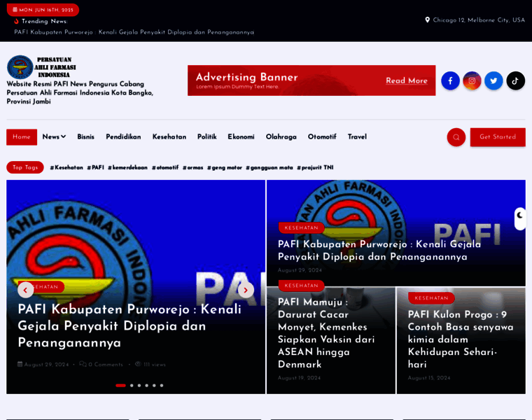Select the #PAFI tag
532x420 pixels.
pyautogui.click(x=95, y=167)
